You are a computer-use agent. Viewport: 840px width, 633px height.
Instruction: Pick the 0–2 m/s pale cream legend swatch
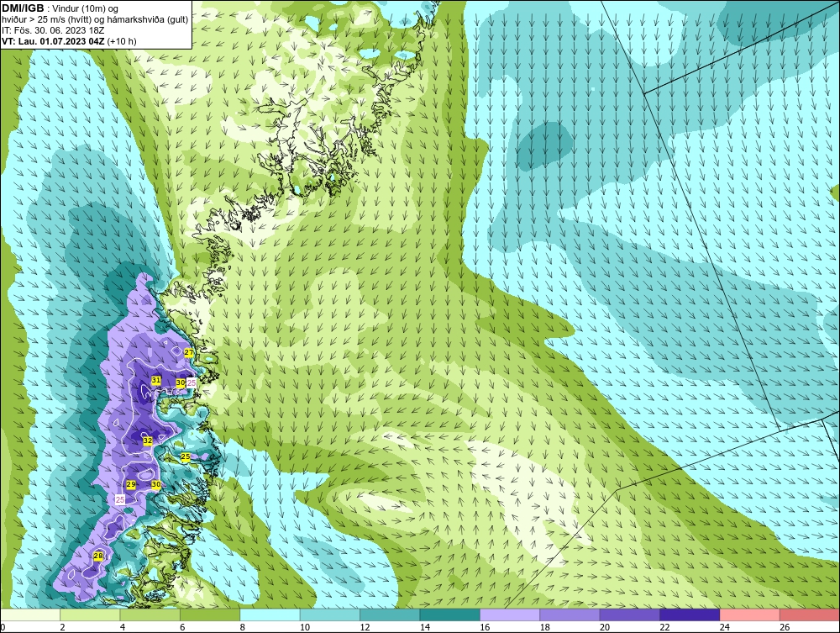click(x=30, y=615)
